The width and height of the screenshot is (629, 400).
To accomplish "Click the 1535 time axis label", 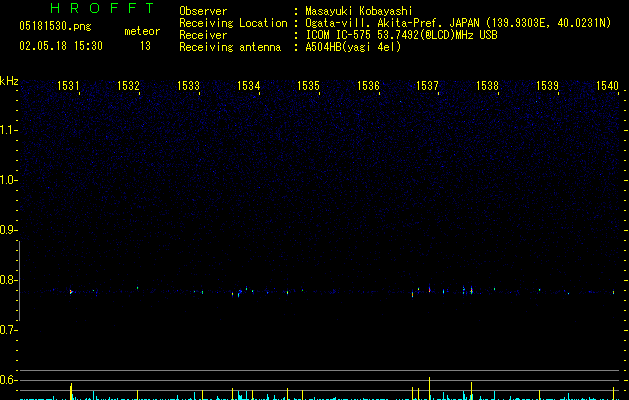I will (x=308, y=86).
